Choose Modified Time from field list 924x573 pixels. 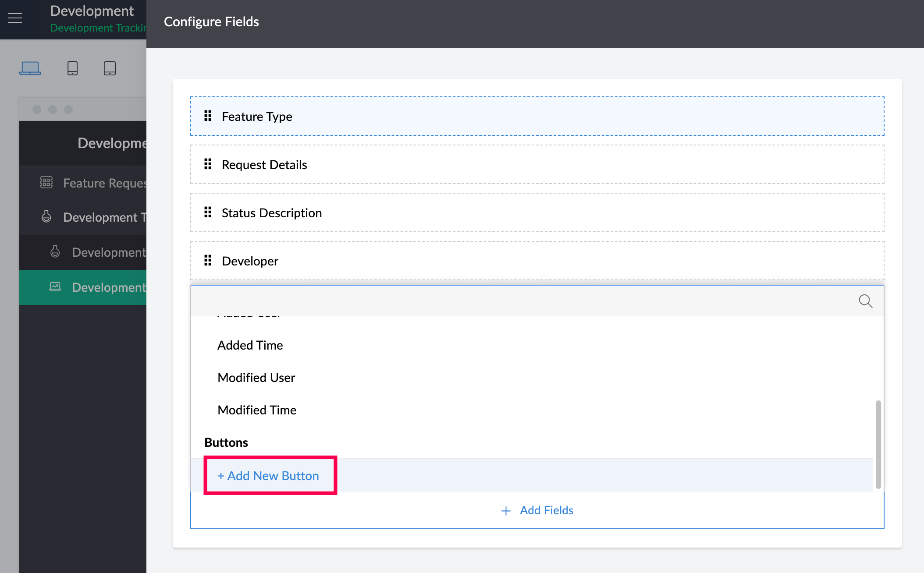(x=257, y=410)
